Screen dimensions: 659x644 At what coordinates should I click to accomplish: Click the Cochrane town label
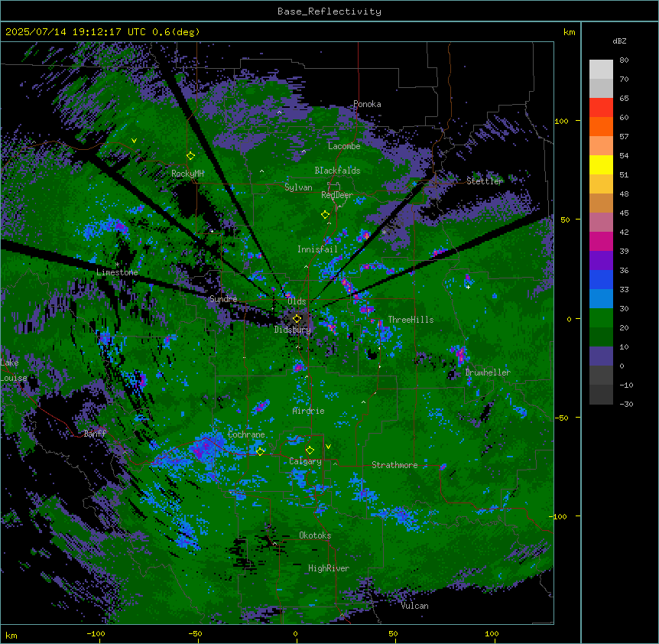click(x=246, y=434)
